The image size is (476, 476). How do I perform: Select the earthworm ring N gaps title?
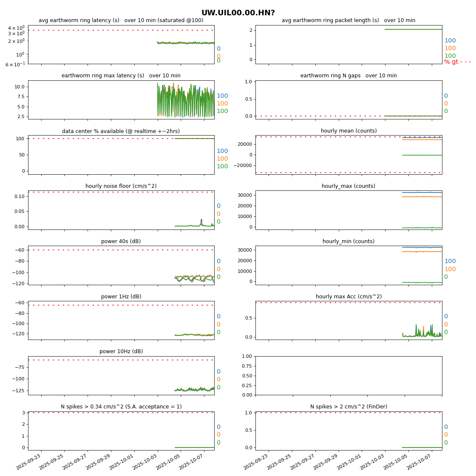tap(348, 76)
